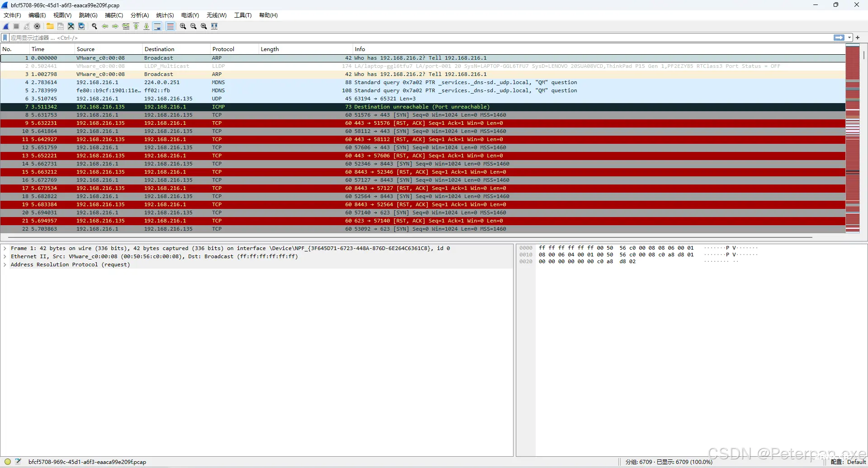
Task: Go back to previous packet arrow
Action: tap(105, 26)
